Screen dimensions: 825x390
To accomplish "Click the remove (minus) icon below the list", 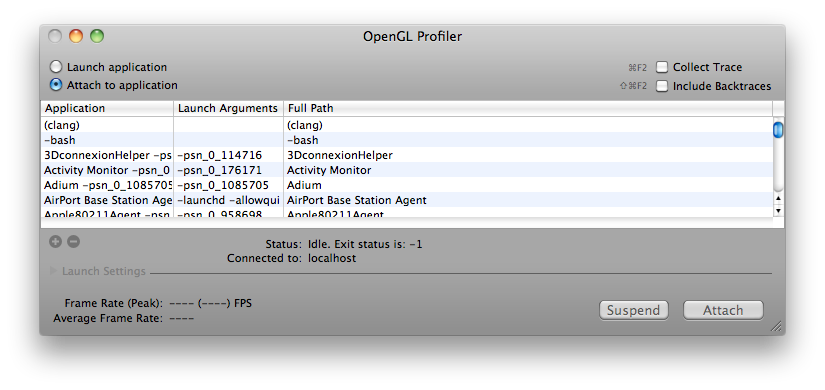I will click(74, 242).
